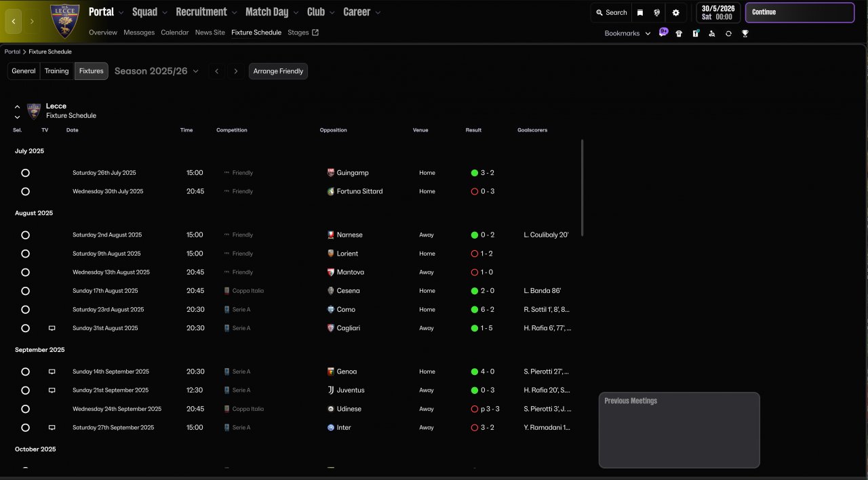The image size is (868, 480).
Task: Click the scouting magnifier person icon
Action: coord(711,33)
